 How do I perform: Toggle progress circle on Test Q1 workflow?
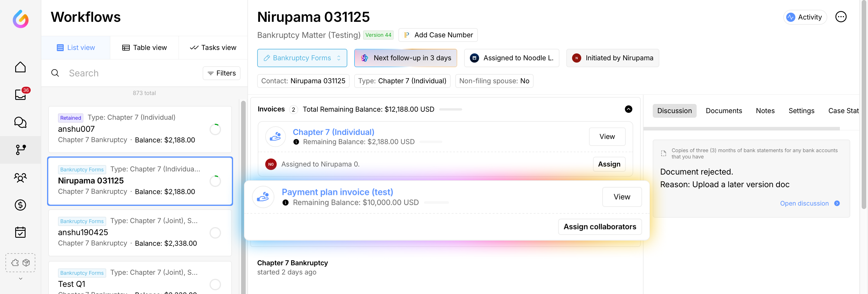click(215, 284)
